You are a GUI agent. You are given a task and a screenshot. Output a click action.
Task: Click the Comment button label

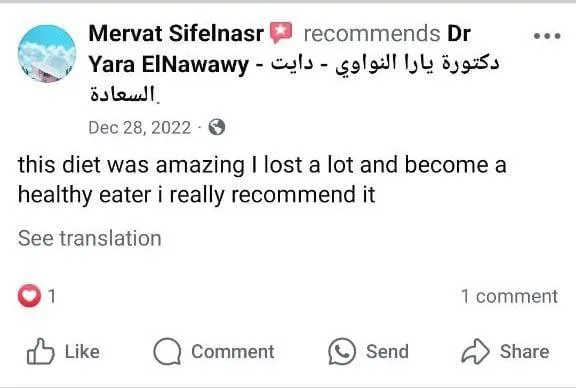pyautogui.click(x=233, y=352)
